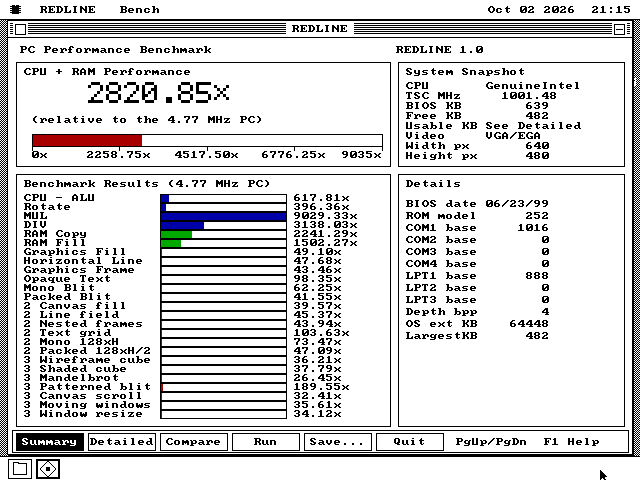The image size is (640, 480).
Task: Click the TSC MHz value 1001.48
Action: point(529,96)
